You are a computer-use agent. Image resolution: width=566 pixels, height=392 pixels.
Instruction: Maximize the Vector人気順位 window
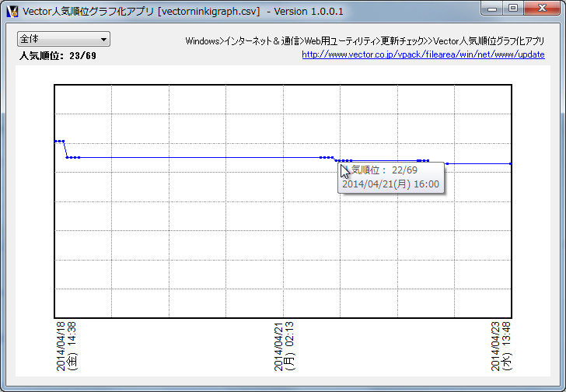click(x=512, y=8)
